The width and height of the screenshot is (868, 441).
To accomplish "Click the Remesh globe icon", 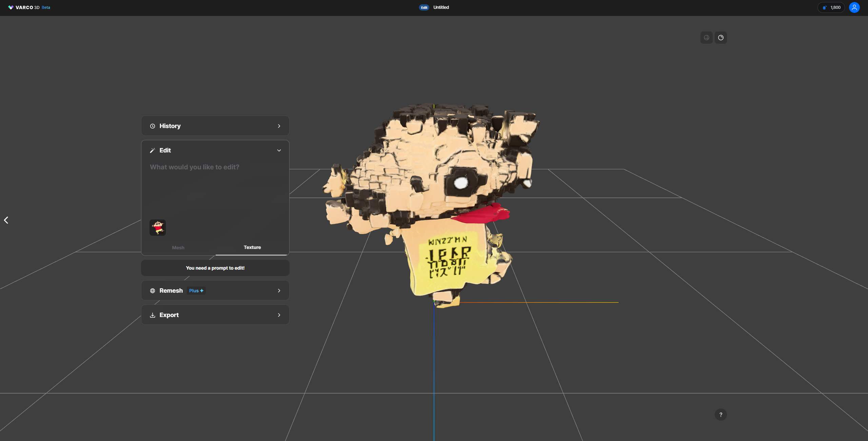I will click(153, 291).
